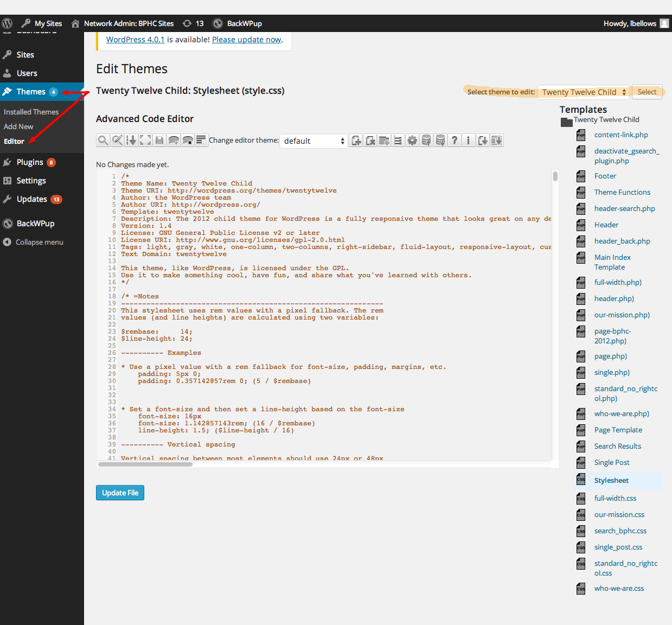Open the Twenty Twelve Child theme selector

point(584,92)
